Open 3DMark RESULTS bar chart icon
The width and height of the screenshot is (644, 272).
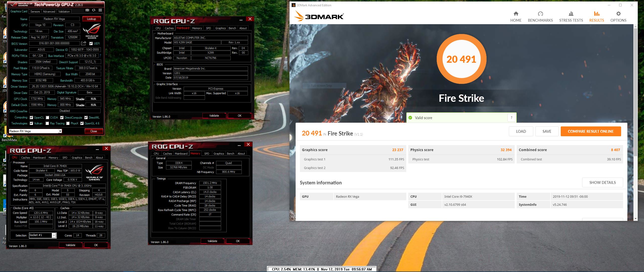click(596, 14)
